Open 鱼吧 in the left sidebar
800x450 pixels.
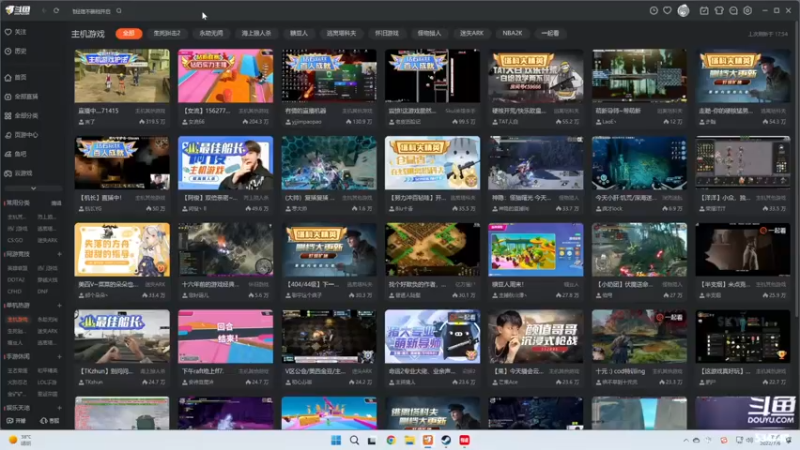point(15,154)
